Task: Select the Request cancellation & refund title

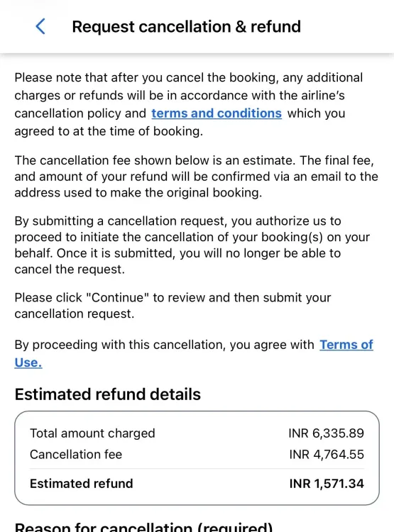Action: coord(187,26)
